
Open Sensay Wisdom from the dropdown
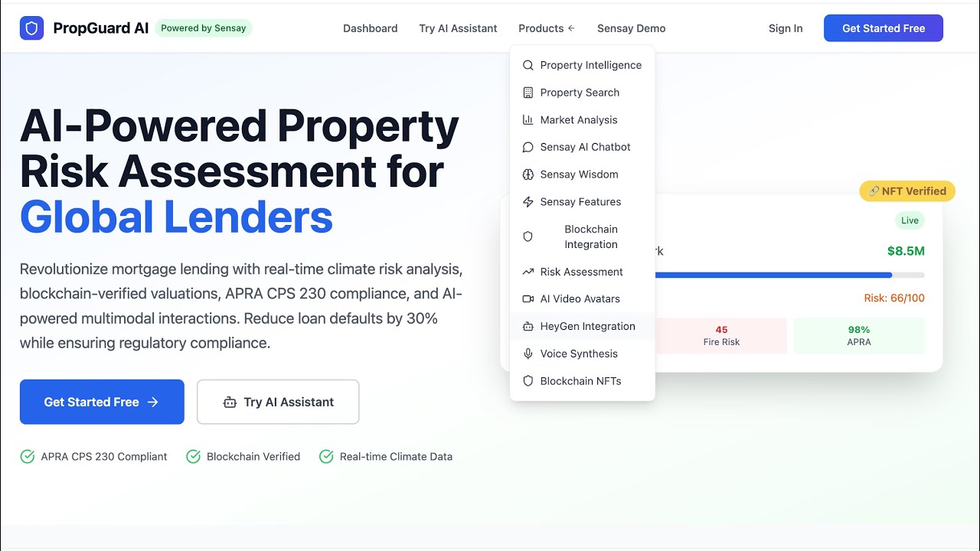pos(583,174)
